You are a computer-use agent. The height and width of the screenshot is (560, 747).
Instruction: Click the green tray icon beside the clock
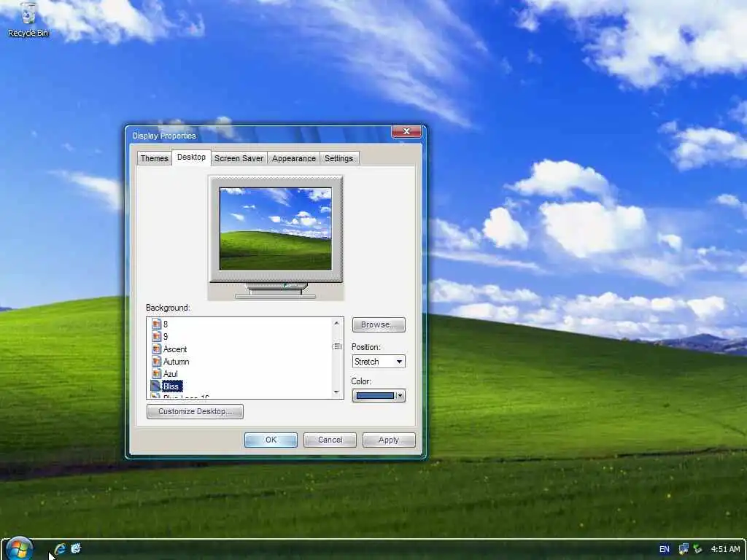[x=698, y=549]
